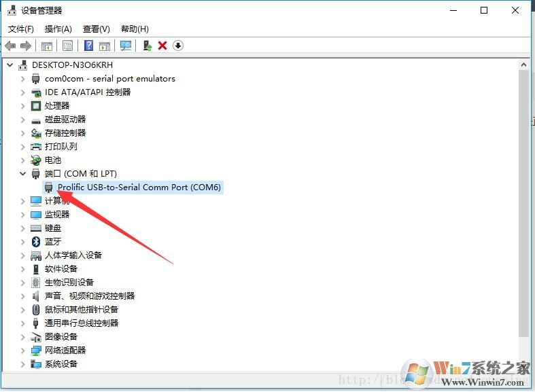Click the Update driver toolbar icon

click(x=147, y=46)
